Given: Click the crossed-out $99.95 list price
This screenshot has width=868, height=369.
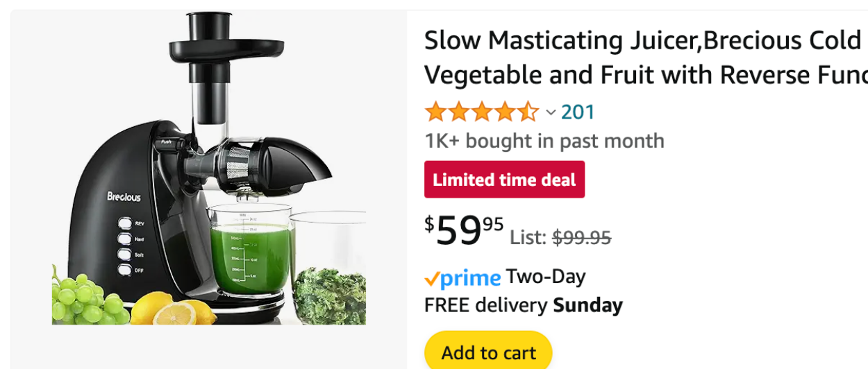Looking at the screenshot, I should [581, 238].
